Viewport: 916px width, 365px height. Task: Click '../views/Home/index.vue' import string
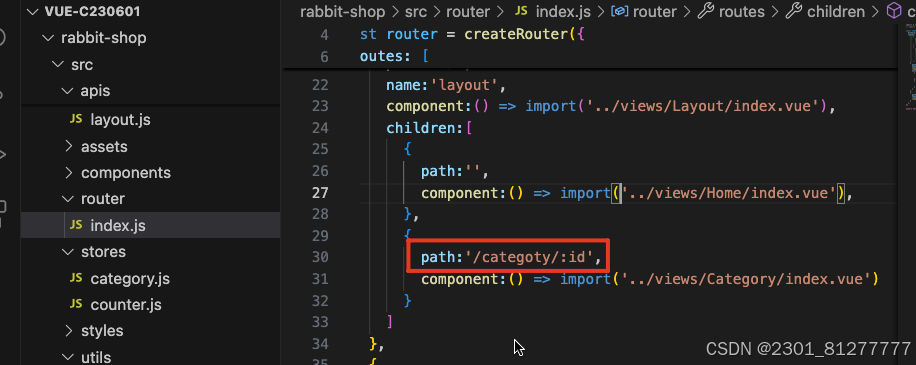(x=729, y=193)
